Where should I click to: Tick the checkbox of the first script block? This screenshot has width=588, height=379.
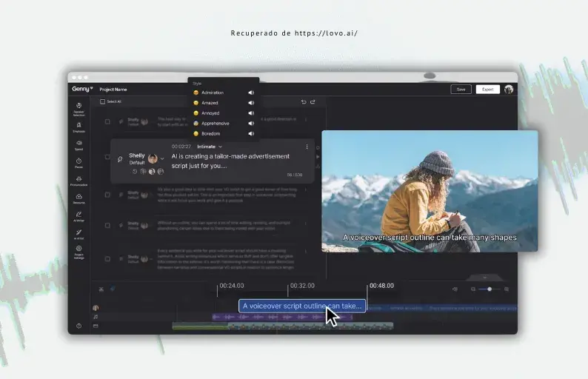point(107,121)
